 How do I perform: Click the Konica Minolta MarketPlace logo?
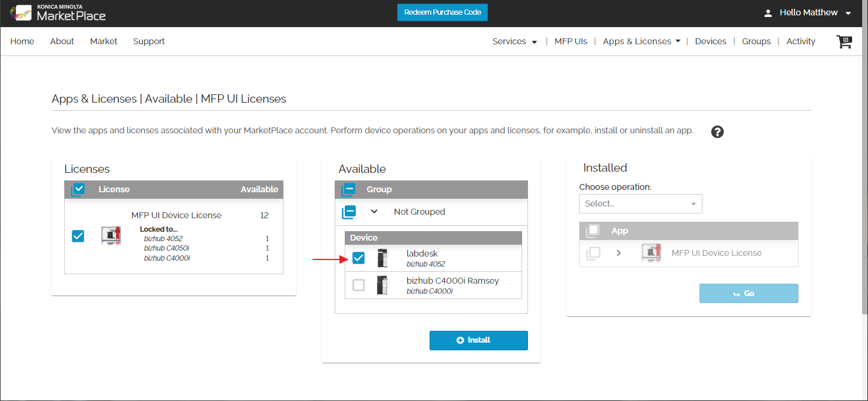[58, 13]
